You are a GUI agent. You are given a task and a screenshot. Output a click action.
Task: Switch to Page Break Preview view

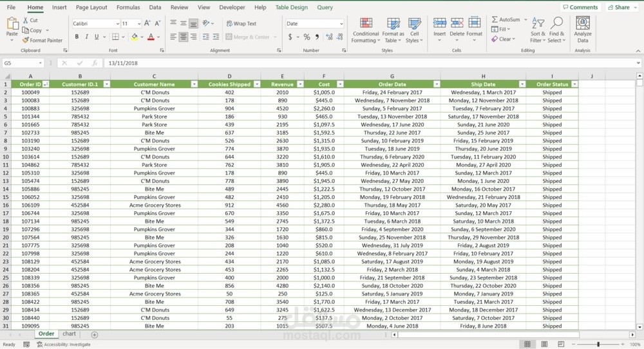pyautogui.click(x=561, y=344)
